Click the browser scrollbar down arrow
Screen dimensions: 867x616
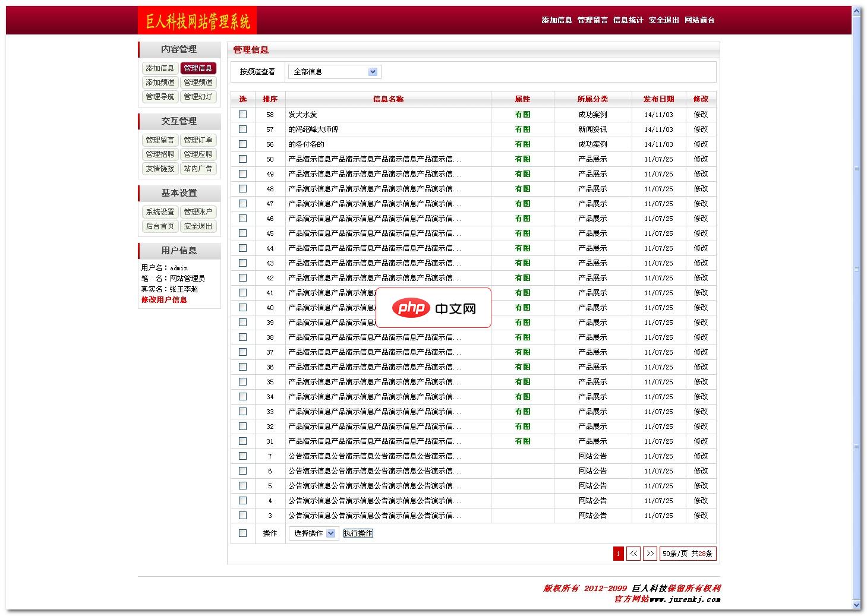856,605
